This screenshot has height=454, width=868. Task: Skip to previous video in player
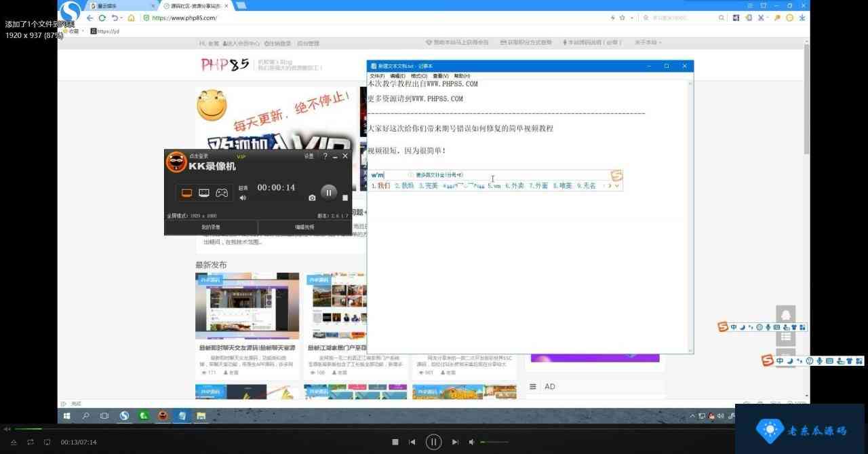pos(412,442)
